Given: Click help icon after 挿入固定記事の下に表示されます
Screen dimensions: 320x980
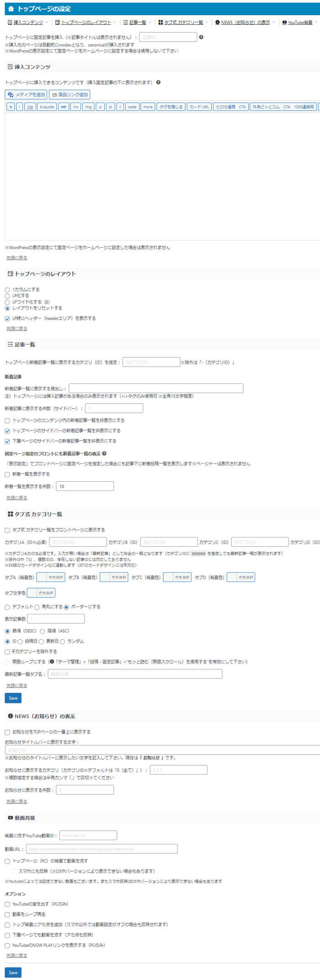Looking at the screenshot, I should pos(158,83).
